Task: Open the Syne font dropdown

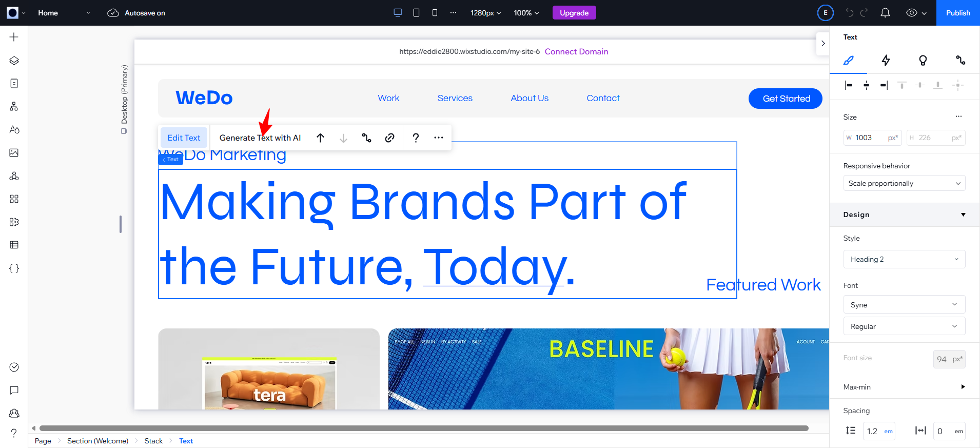Action: click(x=904, y=304)
